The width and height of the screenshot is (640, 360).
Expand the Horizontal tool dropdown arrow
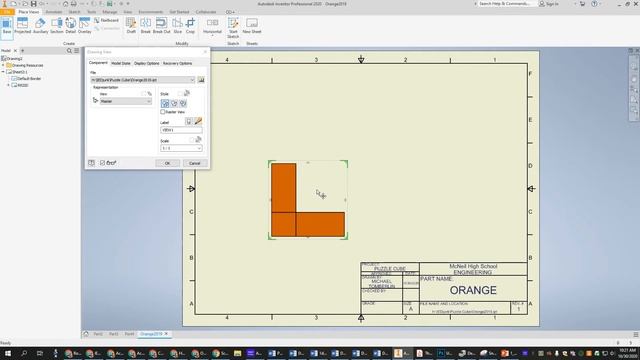click(212, 36)
